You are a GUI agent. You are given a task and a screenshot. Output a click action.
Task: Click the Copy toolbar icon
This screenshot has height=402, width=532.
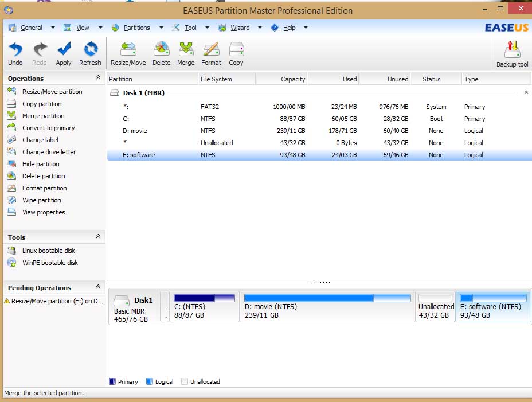(x=236, y=53)
